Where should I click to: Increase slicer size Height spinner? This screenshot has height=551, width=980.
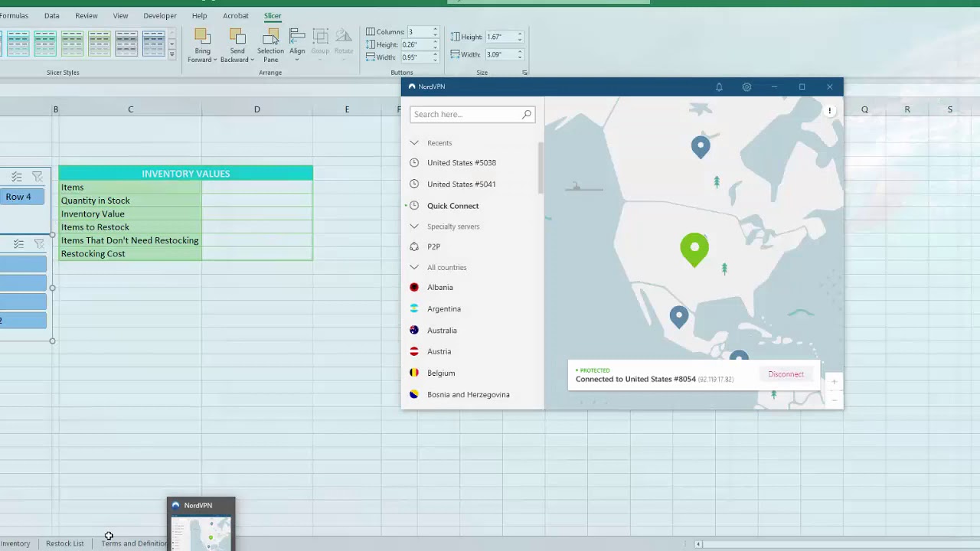point(519,34)
